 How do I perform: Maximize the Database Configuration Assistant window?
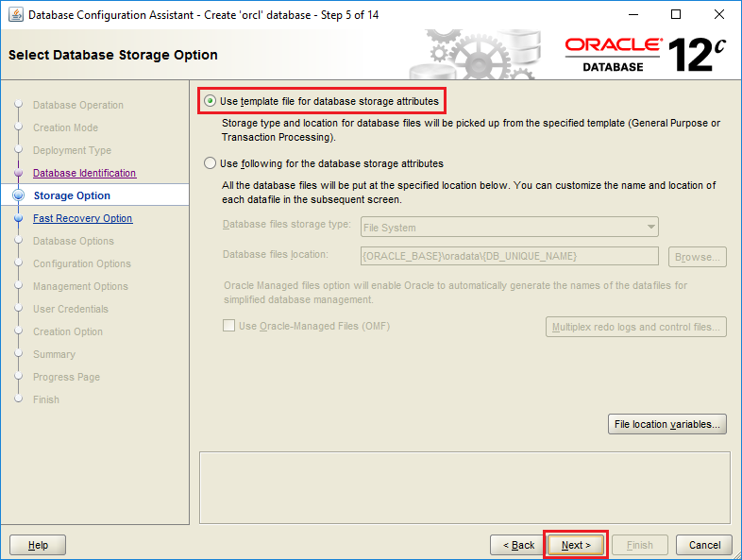click(676, 15)
